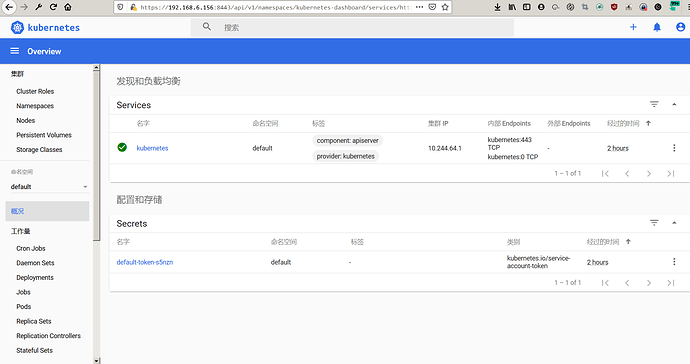Open actions menu for kubernetes service
The height and width of the screenshot is (364, 690).
(674, 148)
